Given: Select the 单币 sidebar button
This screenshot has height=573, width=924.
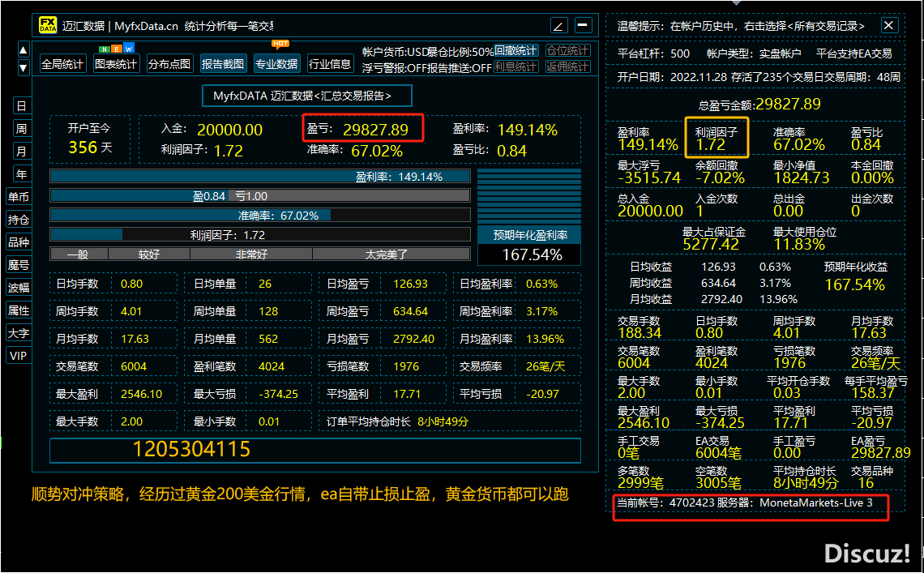Looking at the screenshot, I should tap(19, 197).
